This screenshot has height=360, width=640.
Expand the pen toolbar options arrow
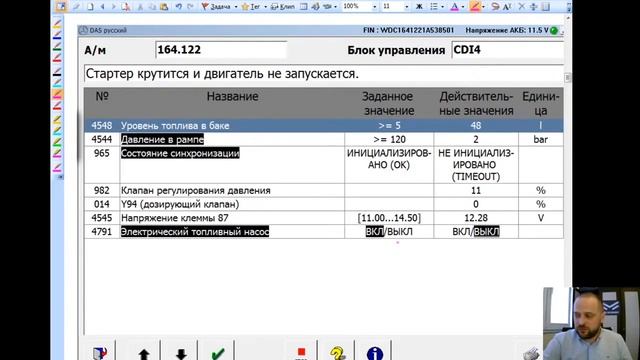click(61, 177)
